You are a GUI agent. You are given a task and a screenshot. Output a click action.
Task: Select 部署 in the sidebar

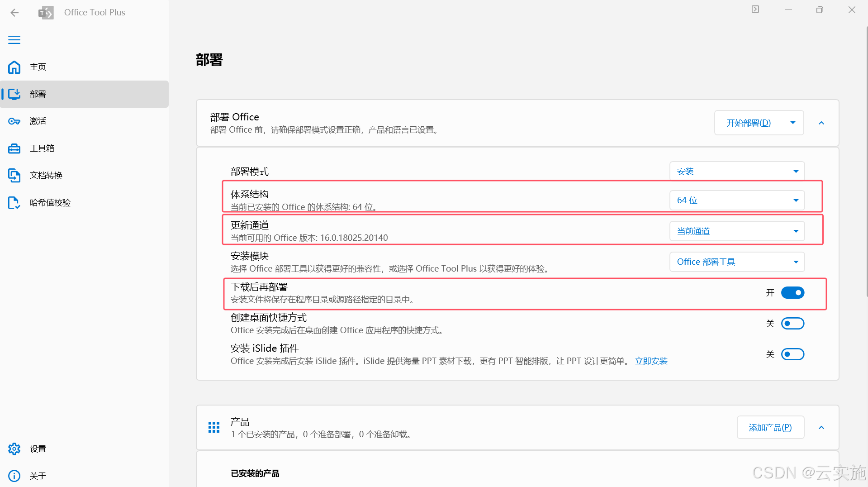84,94
